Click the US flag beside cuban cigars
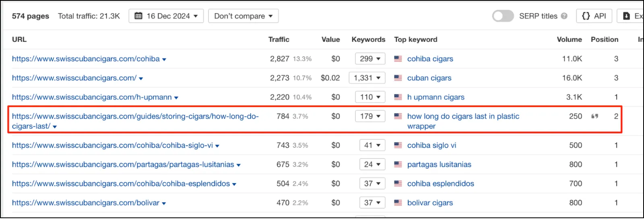Image resolution: width=644 pixels, height=219 pixels. pyautogui.click(x=398, y=78)
